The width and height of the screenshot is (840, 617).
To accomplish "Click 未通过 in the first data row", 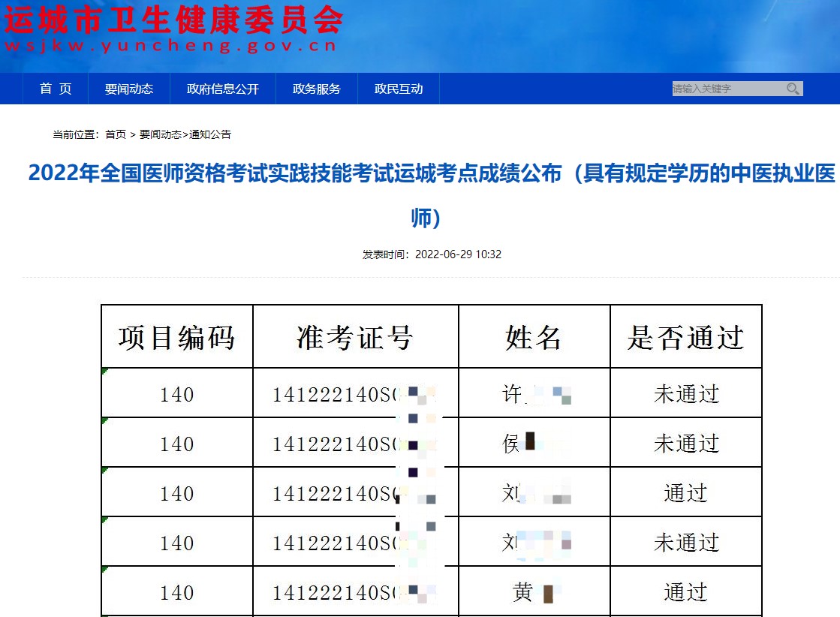I will (686, 393).
